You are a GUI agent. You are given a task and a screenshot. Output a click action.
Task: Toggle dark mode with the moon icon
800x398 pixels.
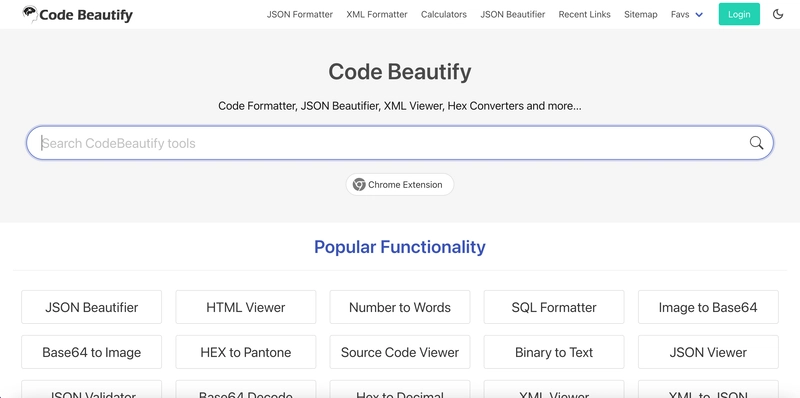click(x=778, y=14)
